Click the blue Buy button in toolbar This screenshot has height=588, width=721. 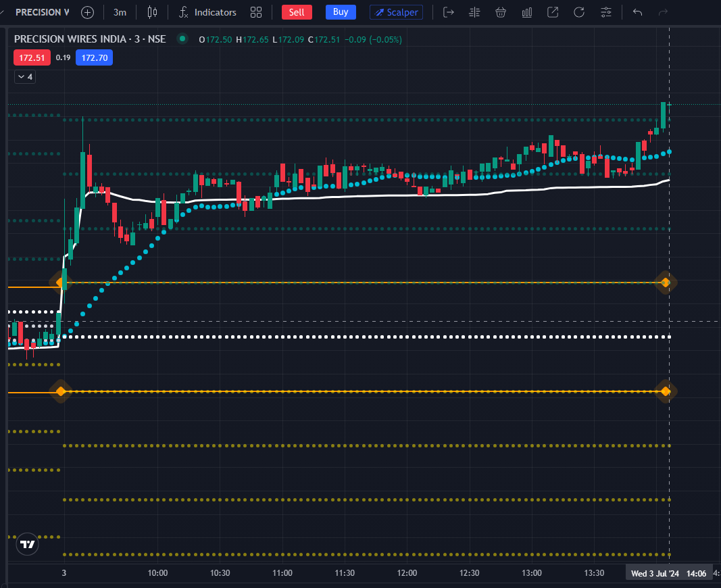tap(341, 12)
